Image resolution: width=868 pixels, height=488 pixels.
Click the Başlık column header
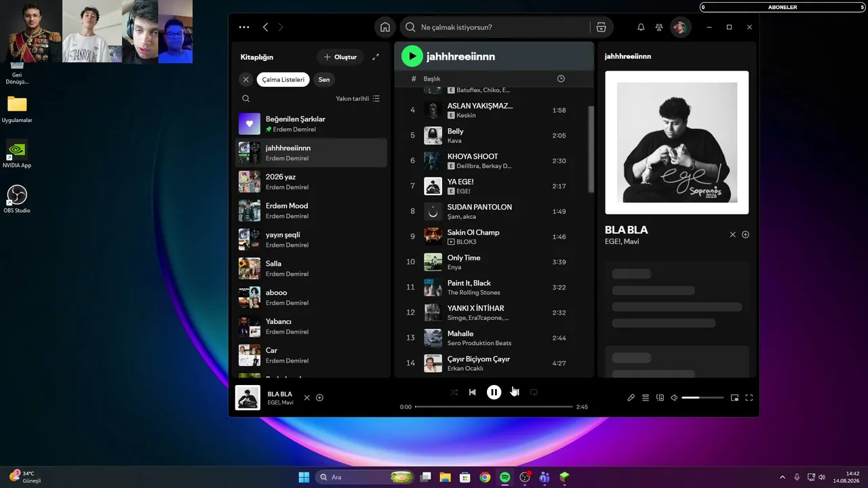(432, 79)
